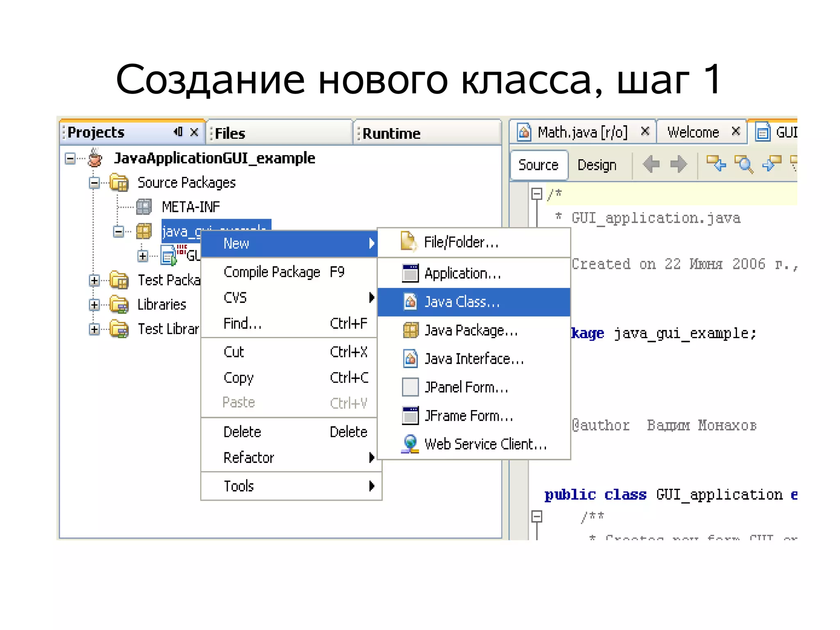Select Java Package... from the New submenu

tap(474, 330)
